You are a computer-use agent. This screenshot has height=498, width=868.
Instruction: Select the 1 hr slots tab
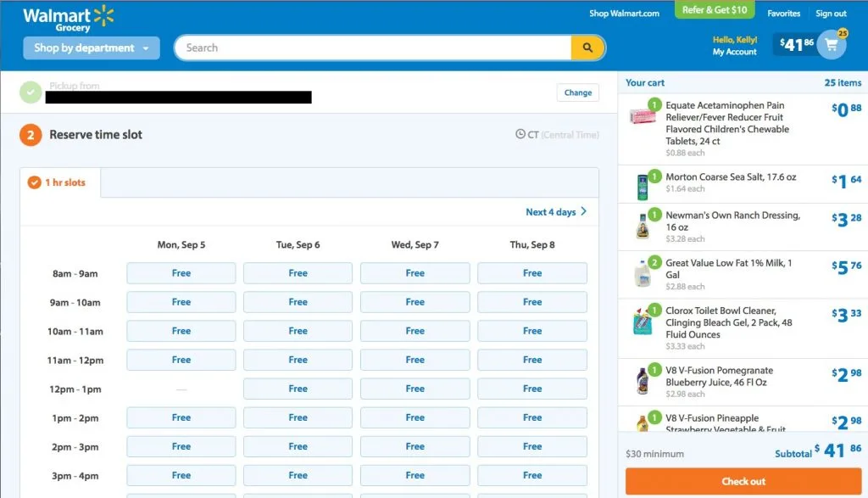[x=60, y=182]
